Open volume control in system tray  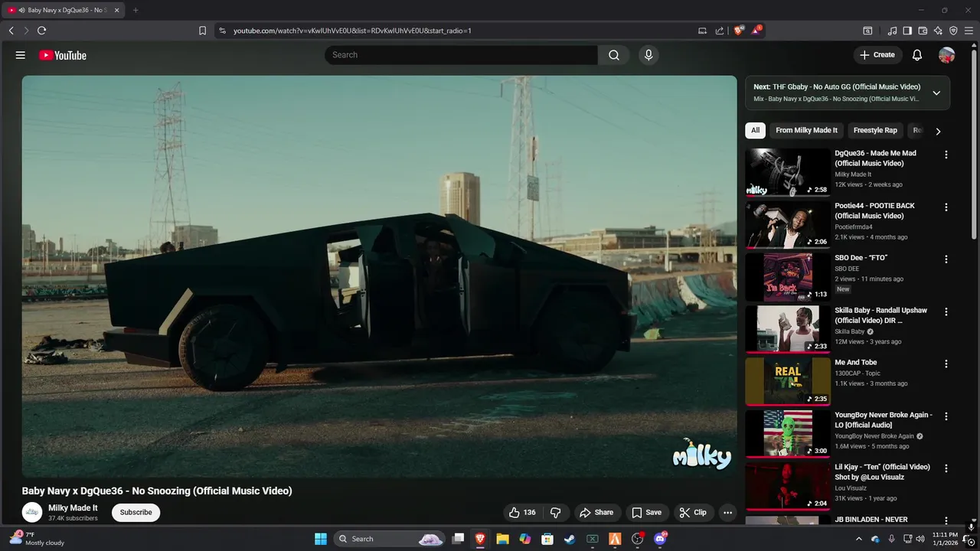tap(920, 539)
